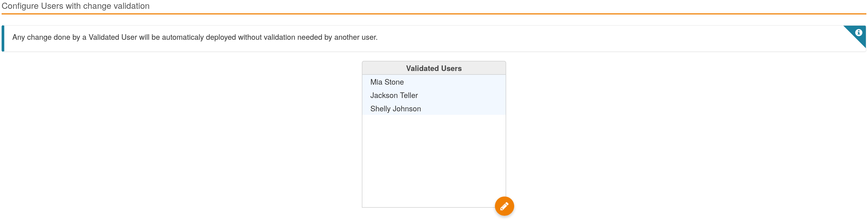The image size is (868, 220).
Task: Click the info icon in the banner corner
Action: click(858, 32)
